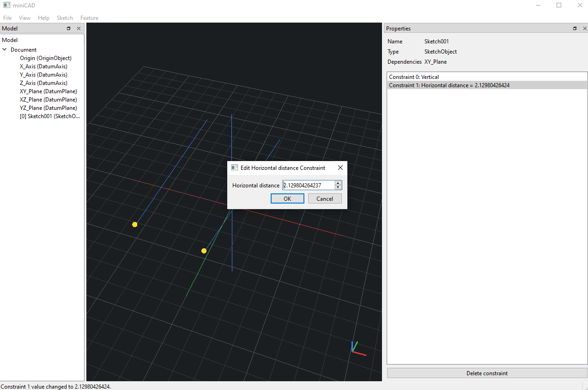Screen dimensions: 588x390
Task: Select Y_Axis (DatumAxis) item
Action: coord(43,75)
